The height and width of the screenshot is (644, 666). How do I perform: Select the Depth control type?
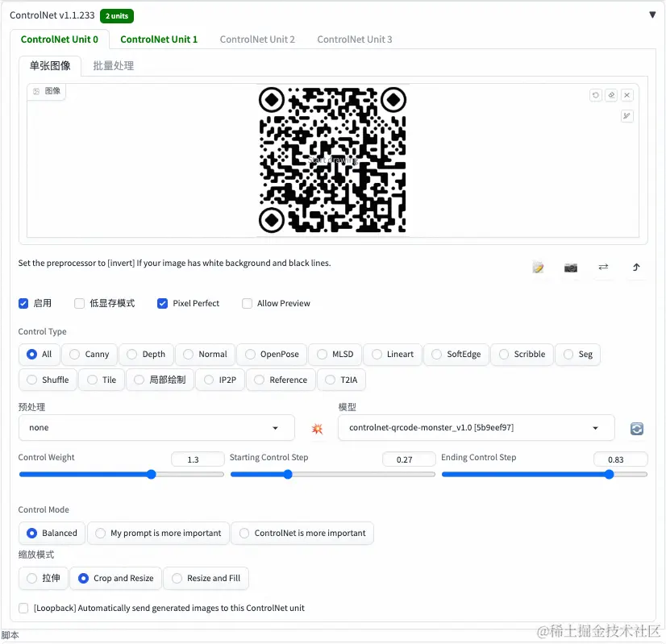pos(146,354)
